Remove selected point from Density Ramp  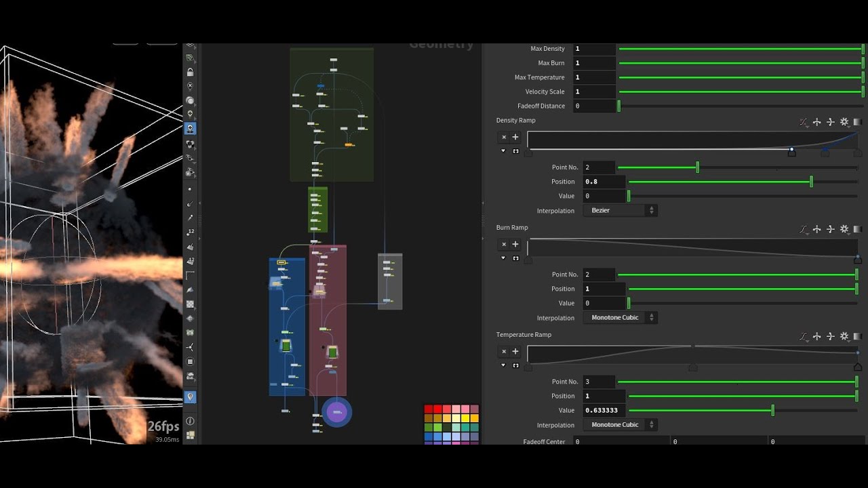coord(504,137)
